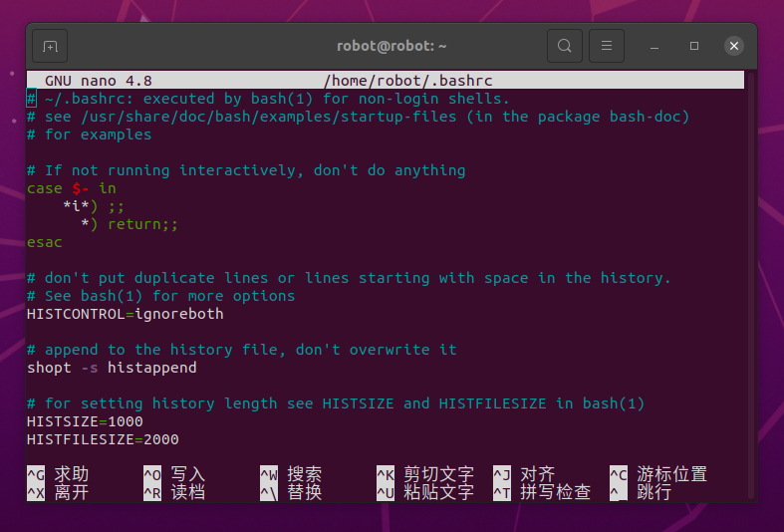Image resolution: width=784 pixels, height=532 pixels.
Task: Click the 'append to the history file' comment
Action: [241, 350]
